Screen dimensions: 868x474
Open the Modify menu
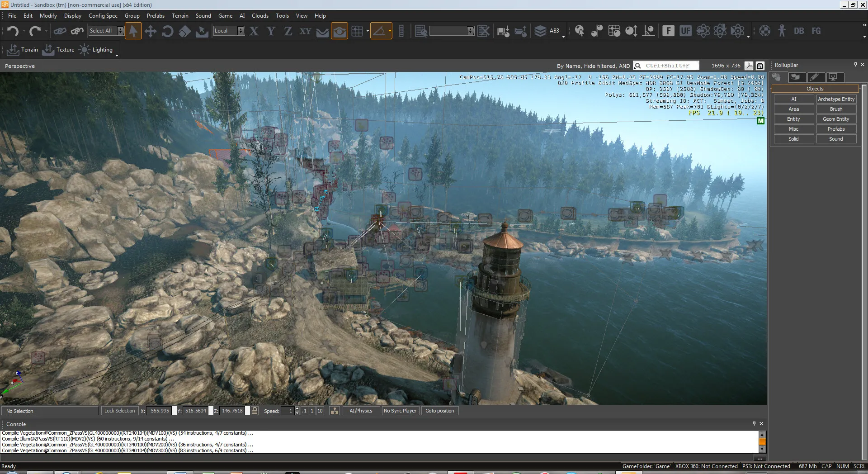(x=48, y=16)
